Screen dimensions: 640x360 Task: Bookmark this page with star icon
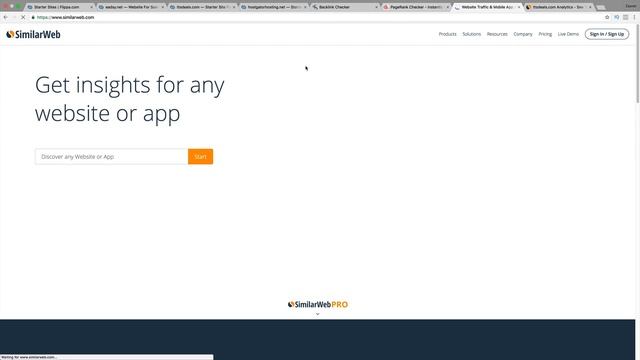pyautogui.click(x=607, y=17)
